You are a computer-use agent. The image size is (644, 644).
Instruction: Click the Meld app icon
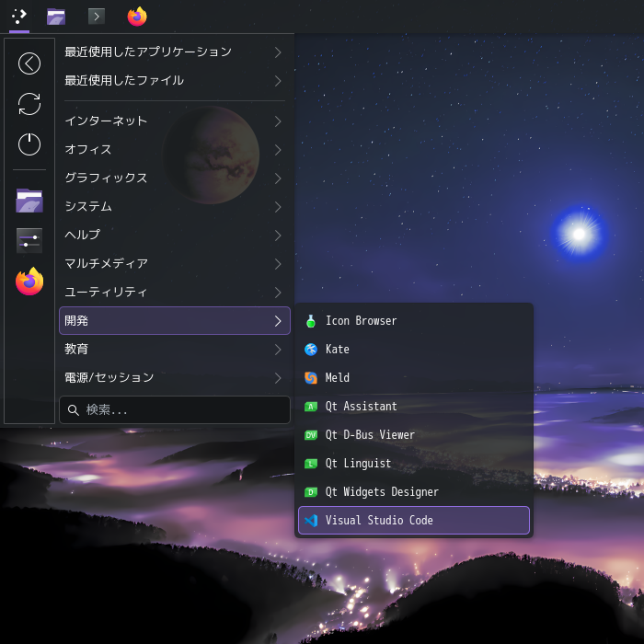click(x=311, y=377)
